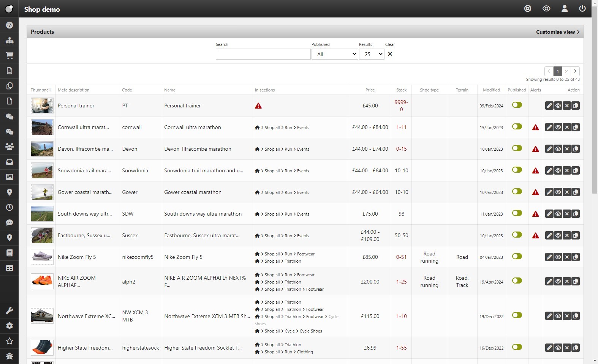Toggle published status of Northwave Extreme XCM
The width and height of the screenshot is (598, 364).
click(517, 315)
